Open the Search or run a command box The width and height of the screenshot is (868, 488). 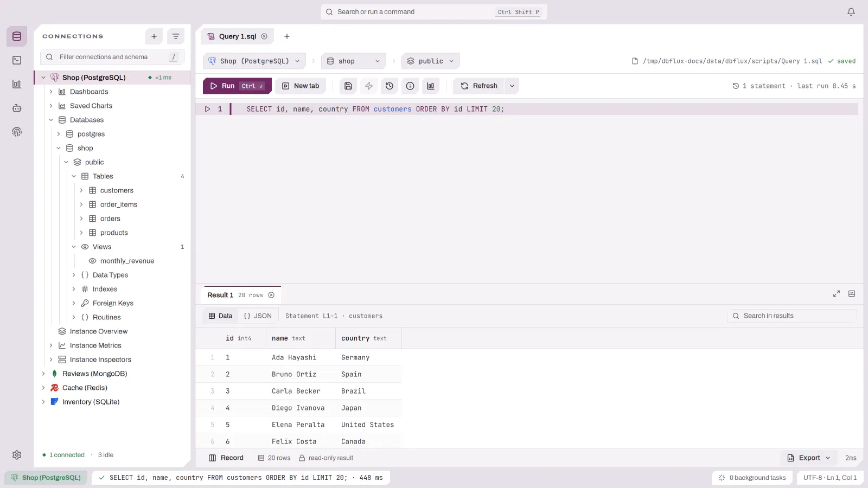click(433, 12)
